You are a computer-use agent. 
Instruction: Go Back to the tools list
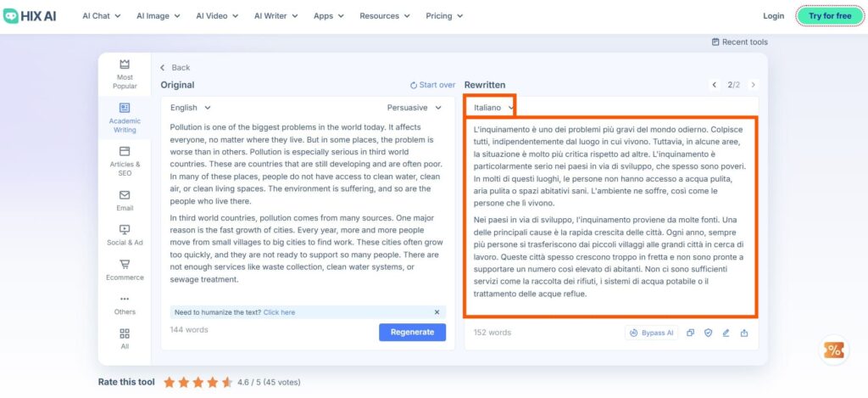(175, 68)
